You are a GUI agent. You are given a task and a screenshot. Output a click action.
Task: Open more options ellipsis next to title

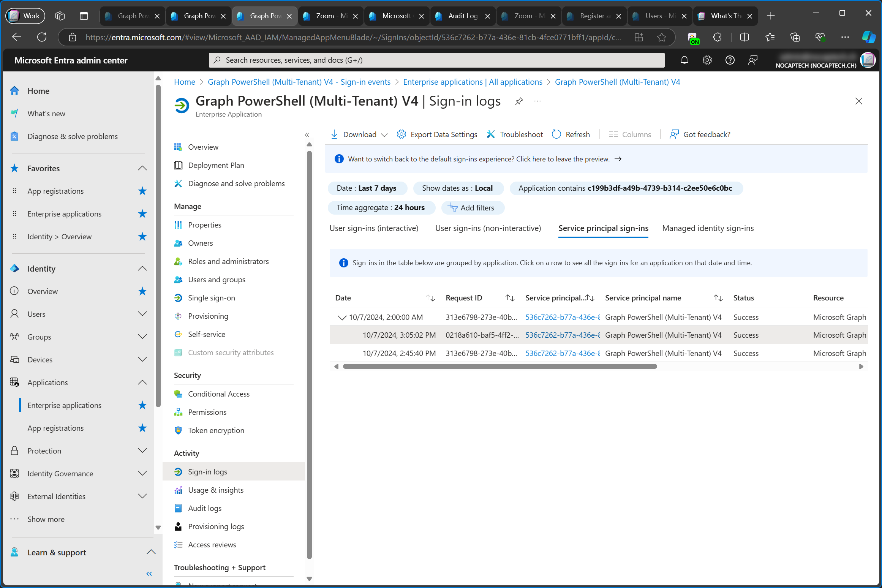(537, 101)
